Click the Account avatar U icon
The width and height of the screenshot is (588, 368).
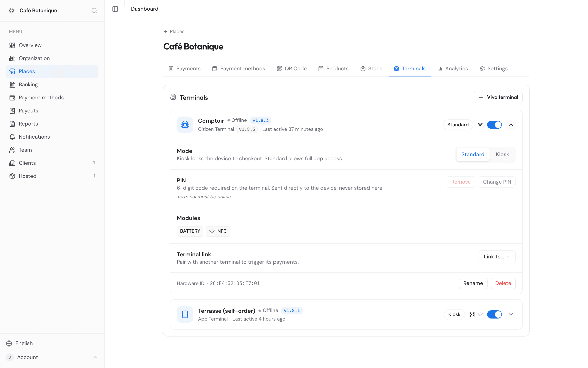[x=10, y=357]
